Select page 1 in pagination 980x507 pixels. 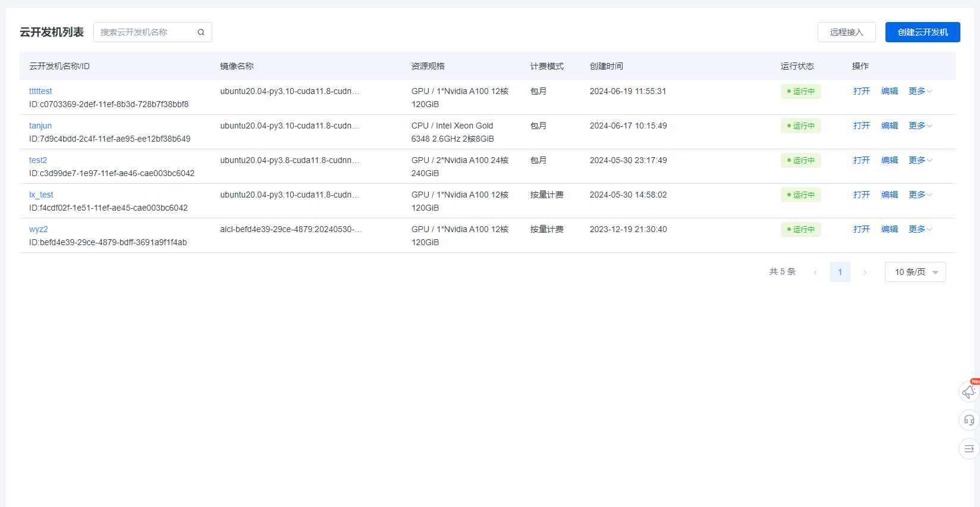tap(840, 272)
